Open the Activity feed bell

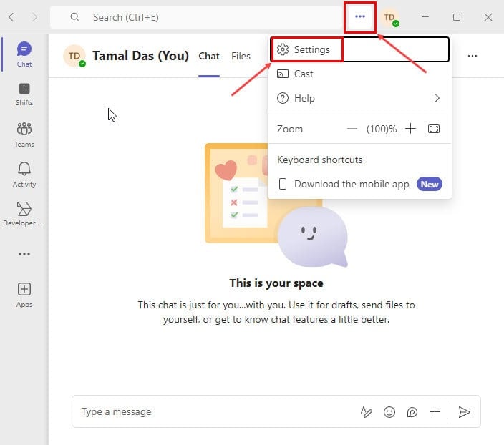(x=24, y=175)
